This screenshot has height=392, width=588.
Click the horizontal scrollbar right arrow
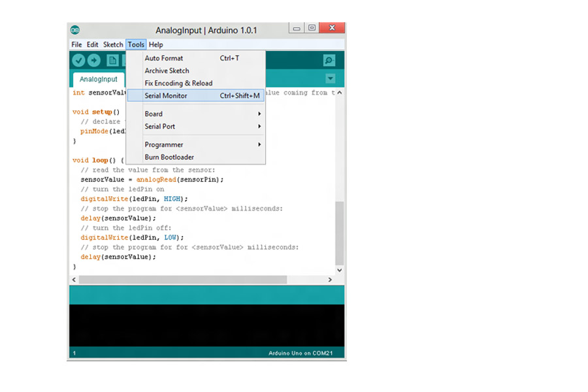[330, 280]
